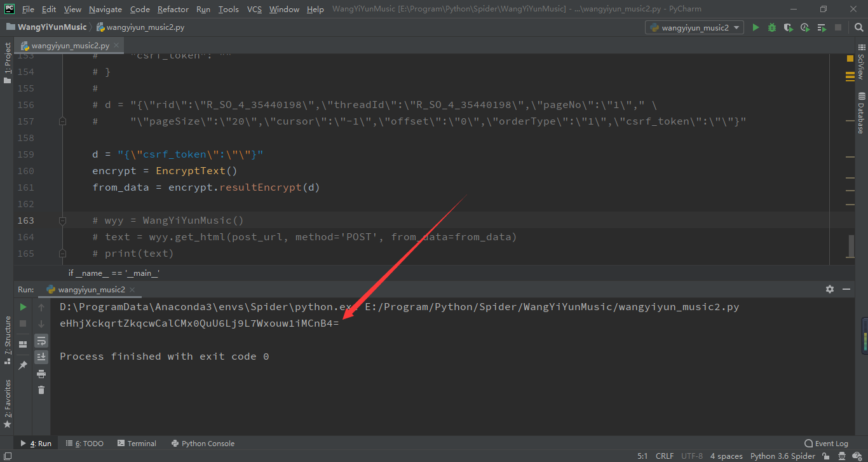Viewport: 868px width, 462px height.
Task: Open the Database side panel
Action: click(861, 112)
